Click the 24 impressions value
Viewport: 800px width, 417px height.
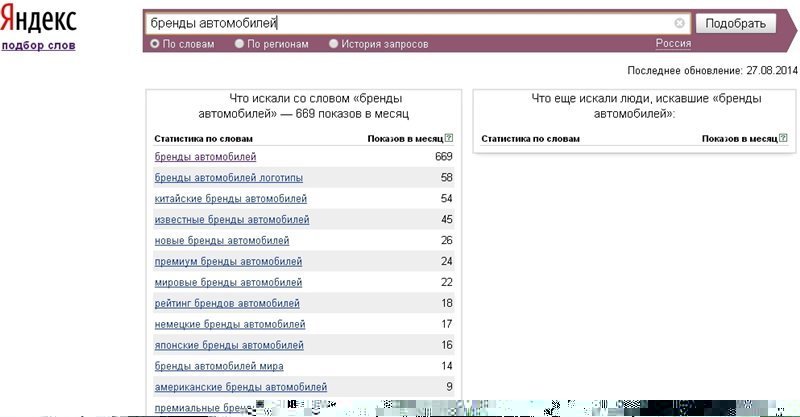coord(447,261)
